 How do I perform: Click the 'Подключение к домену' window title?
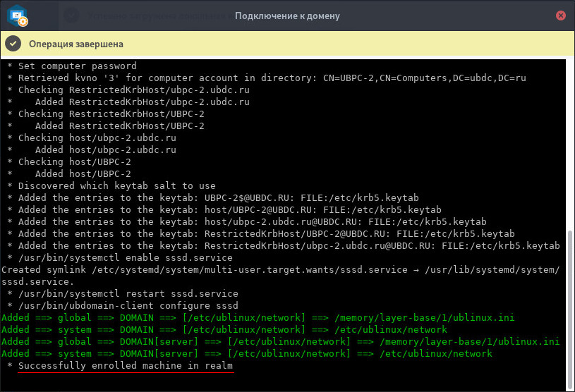coord(287,16)
